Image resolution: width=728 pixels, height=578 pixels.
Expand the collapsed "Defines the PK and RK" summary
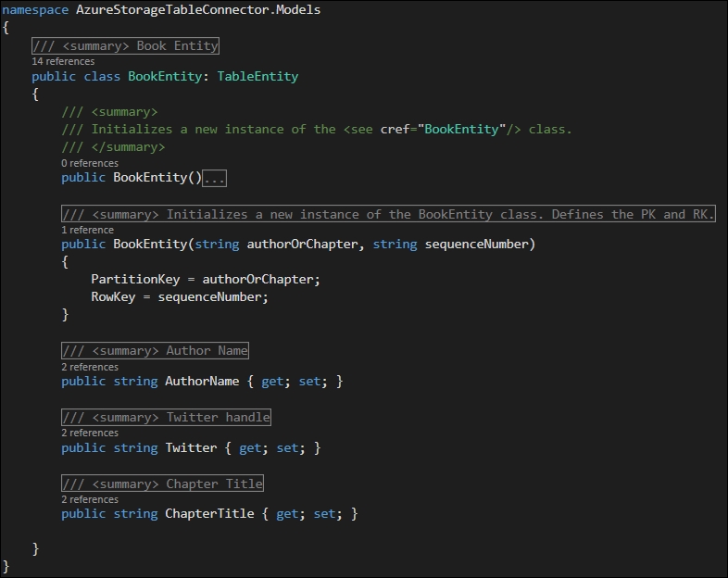click(x=388, y=214)
